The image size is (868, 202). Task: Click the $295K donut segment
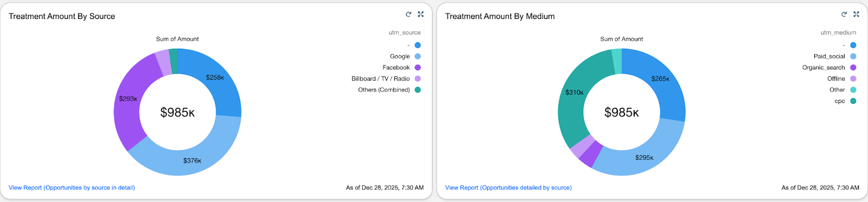coord(644,158)
